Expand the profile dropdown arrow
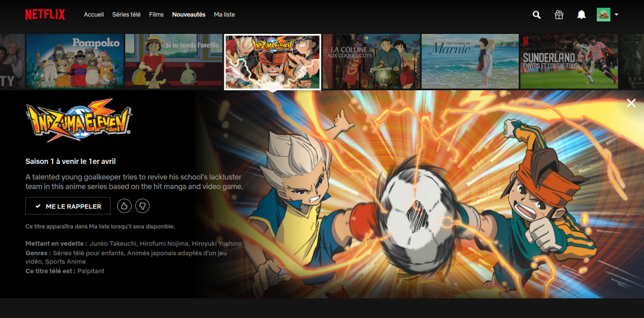Viewport: 644px width, 318px height. click(x=616, y=15)
